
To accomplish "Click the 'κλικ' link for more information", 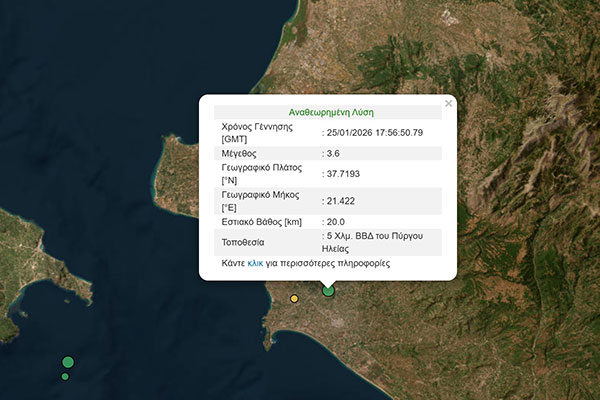I will click(255, 264).
